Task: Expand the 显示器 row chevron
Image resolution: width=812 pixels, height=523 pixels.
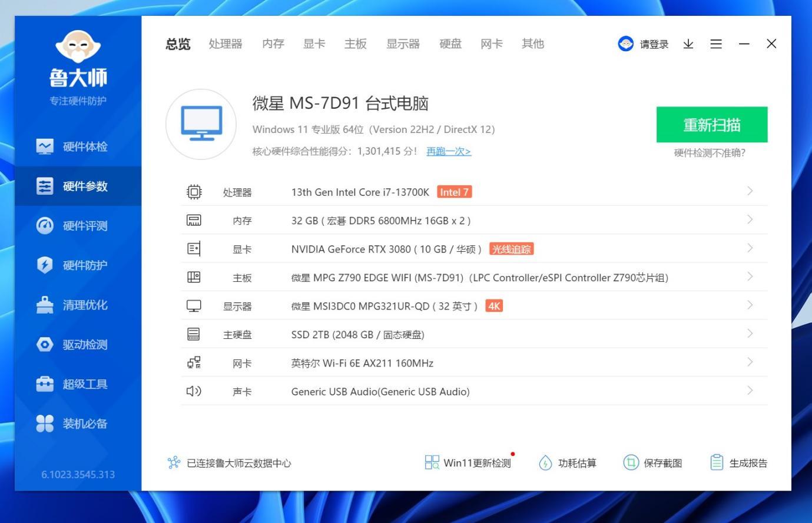Action: coord(750,305)
